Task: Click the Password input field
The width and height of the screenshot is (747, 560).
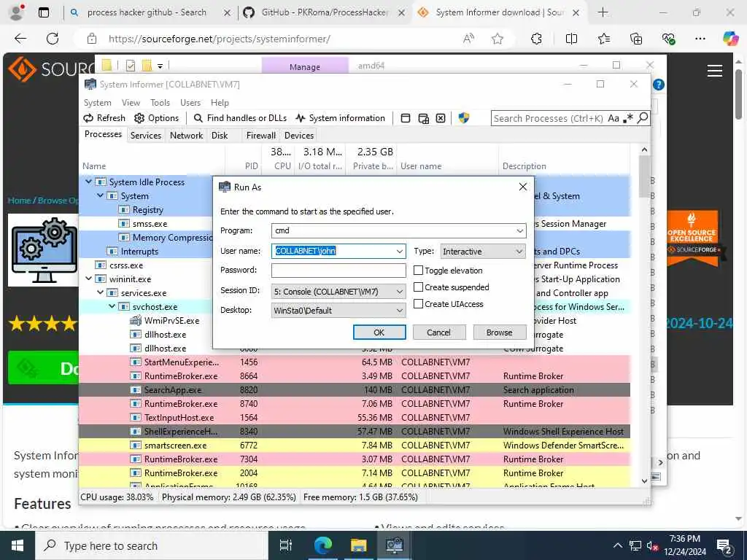Action: pyautogui.click(x=338, y=271)
